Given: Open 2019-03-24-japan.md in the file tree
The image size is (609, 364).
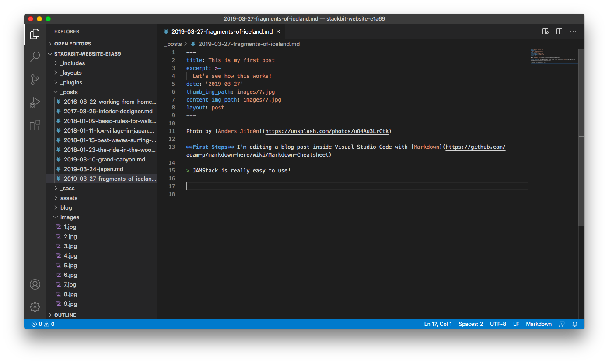Looking at the screenshot, I should coord(93,169).
